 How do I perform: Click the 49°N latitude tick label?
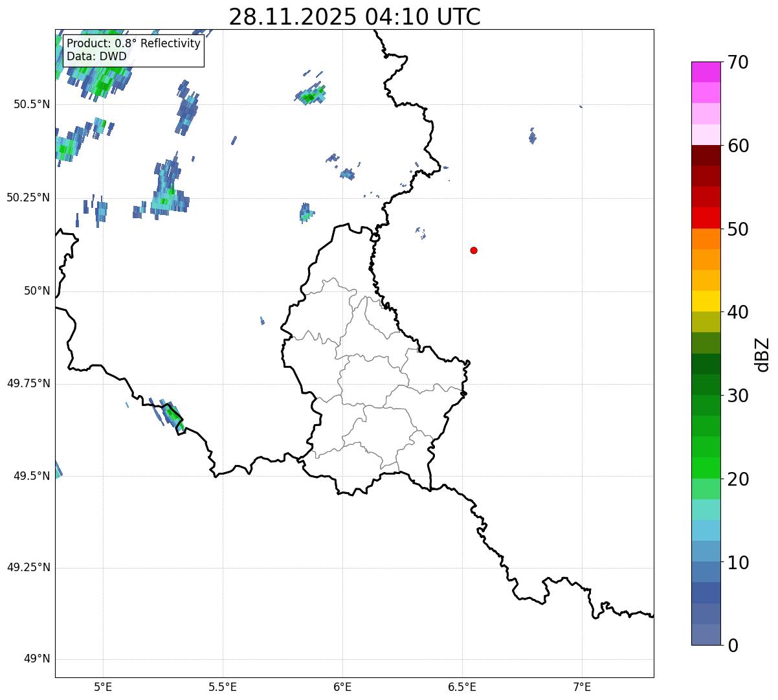[x=36, y=659]
